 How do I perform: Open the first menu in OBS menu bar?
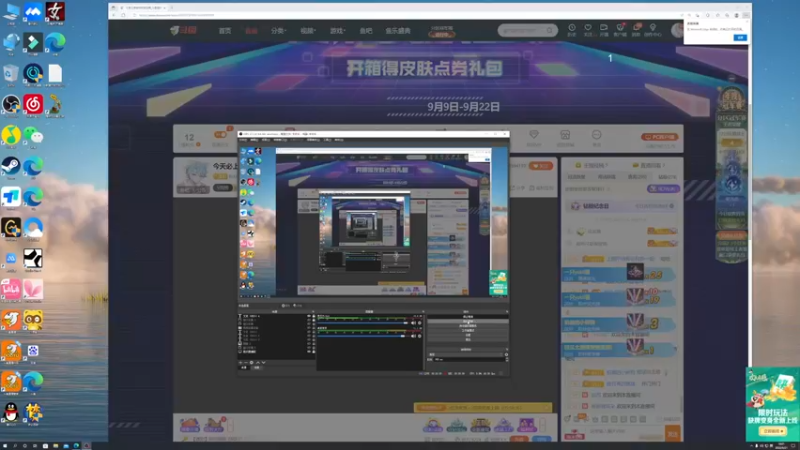243,140
